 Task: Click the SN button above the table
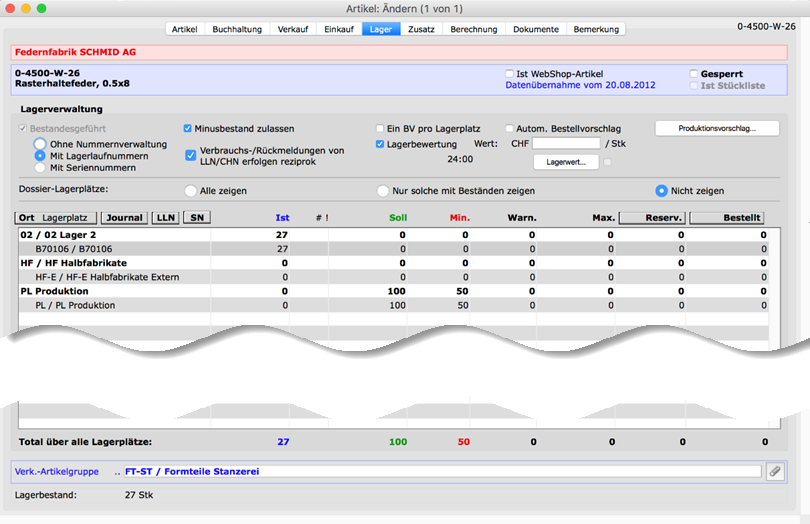pyautogui.click(x=196, y=217)
